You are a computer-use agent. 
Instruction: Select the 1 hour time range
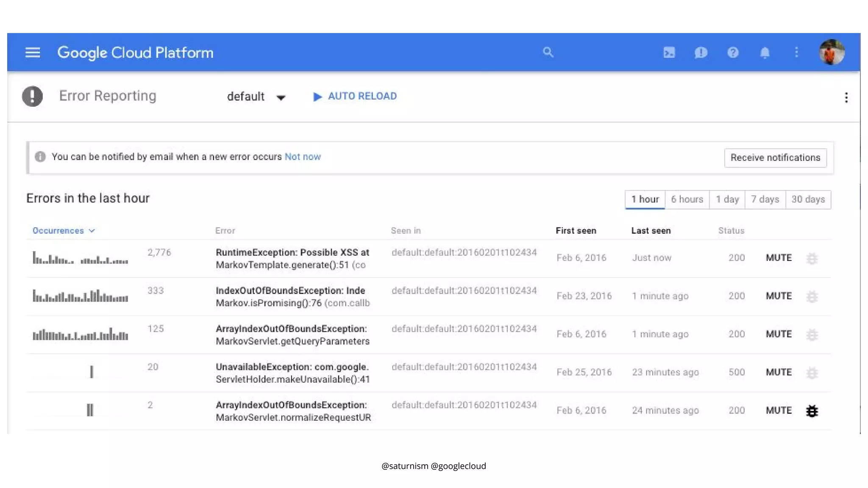click(x=645, y=199)
